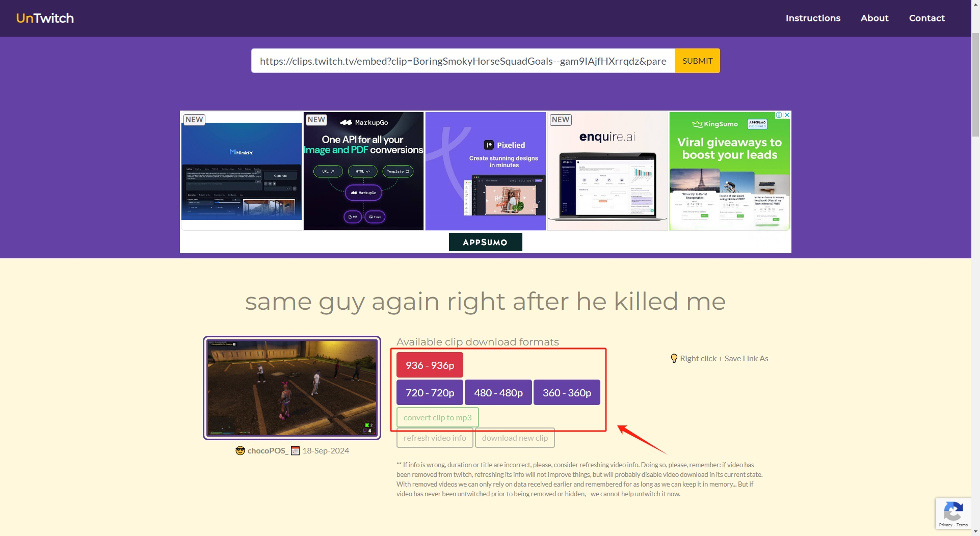Open the Pixelied design ad
Screen dimensions: 980x536
[485, 171]
